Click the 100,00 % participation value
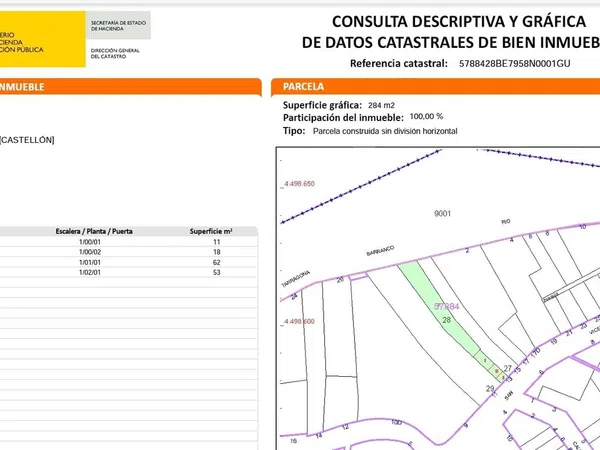The image size is (600, 450). pyautogui.click(x=426, y=116)
